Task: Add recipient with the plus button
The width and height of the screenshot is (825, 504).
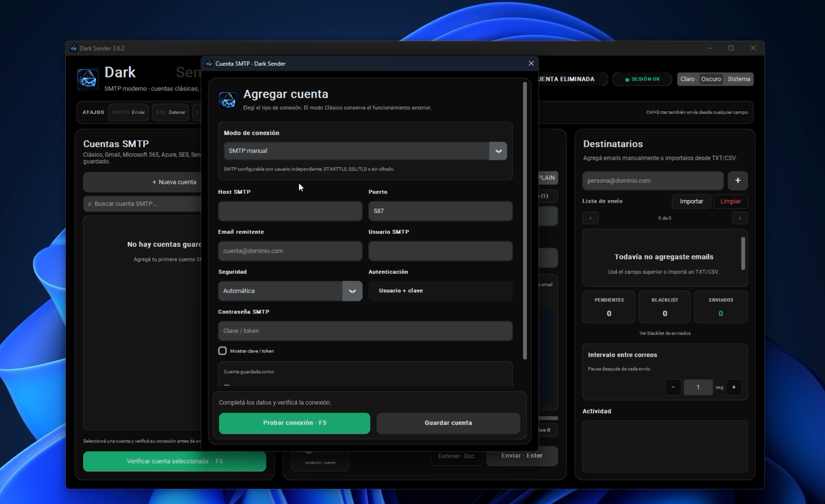Action: 737,181
